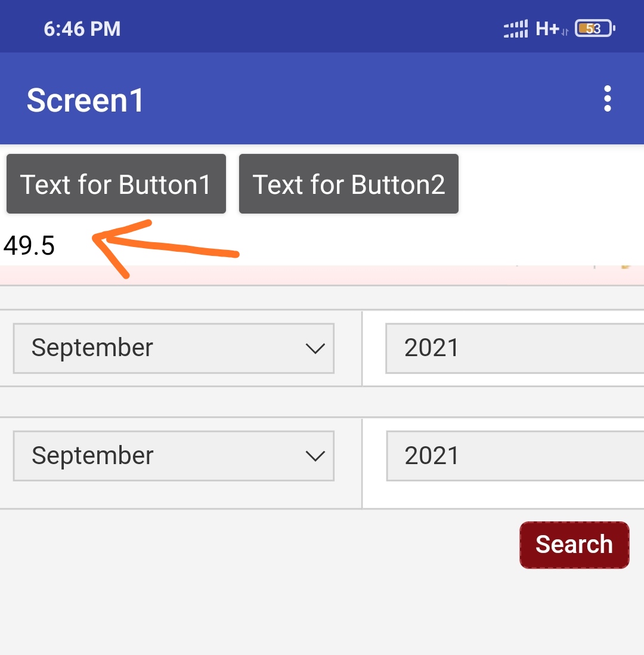Tap the 6:46 PM clock

[82, 29]
